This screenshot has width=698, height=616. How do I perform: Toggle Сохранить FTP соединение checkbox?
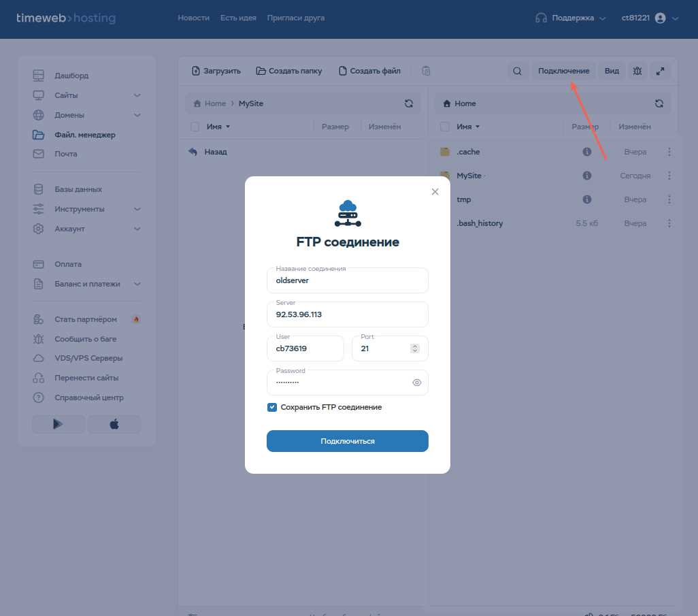point(272,407)
